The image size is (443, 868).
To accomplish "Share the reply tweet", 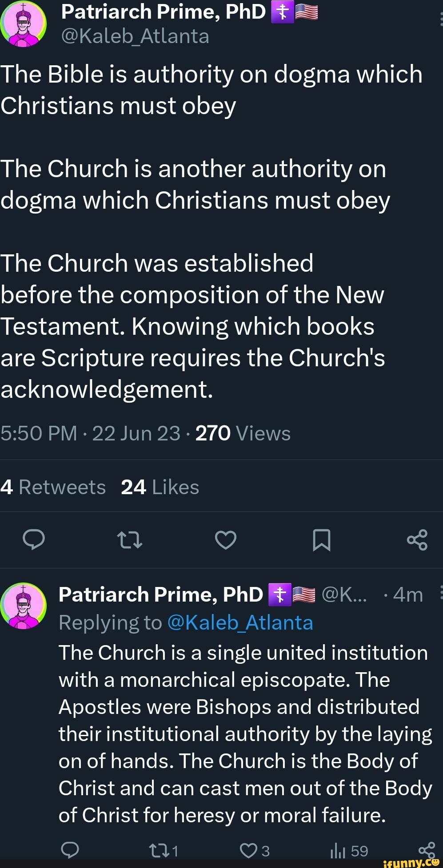I will coord(427,850).
